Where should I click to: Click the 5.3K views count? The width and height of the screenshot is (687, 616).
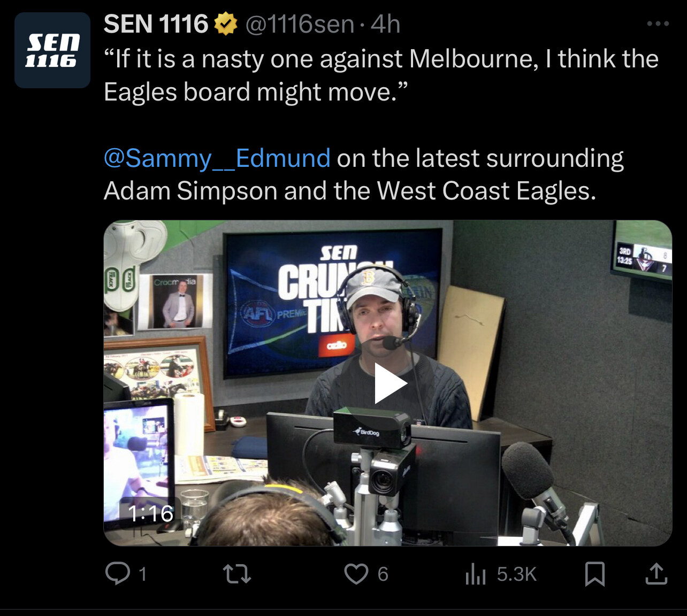[x=516, y=574]
